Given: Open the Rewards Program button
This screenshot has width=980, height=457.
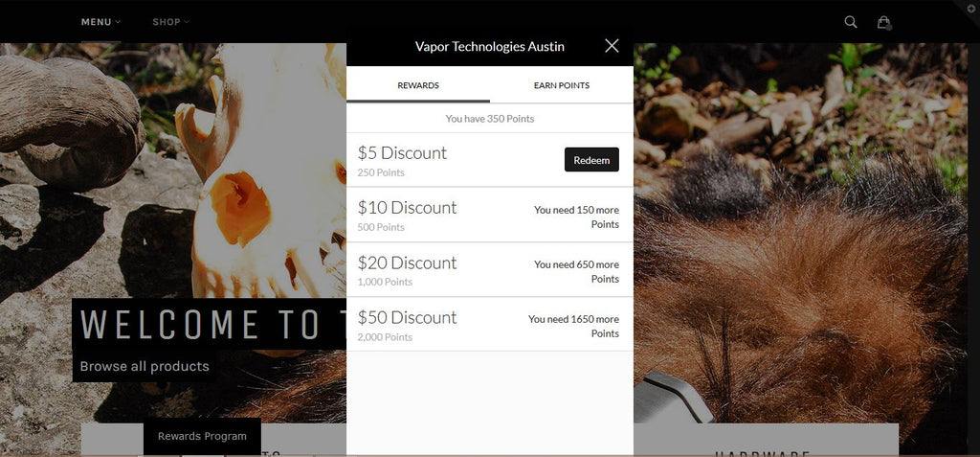Looking at the screenshot, I should [202, 436].
